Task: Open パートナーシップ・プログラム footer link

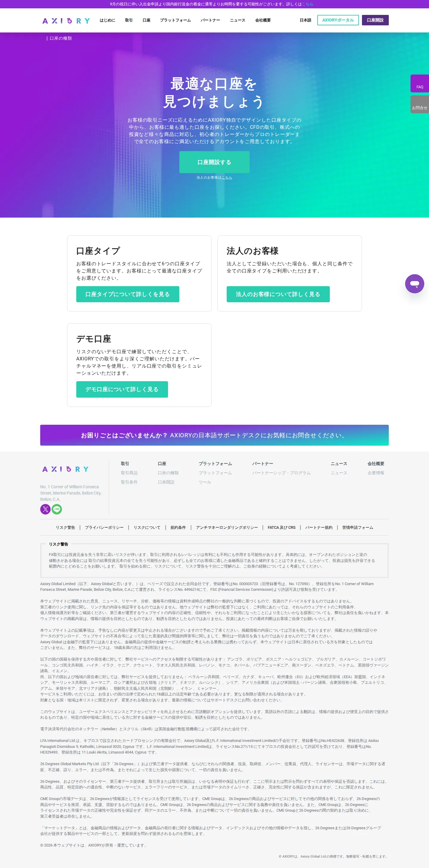Action: click(282, 473)
